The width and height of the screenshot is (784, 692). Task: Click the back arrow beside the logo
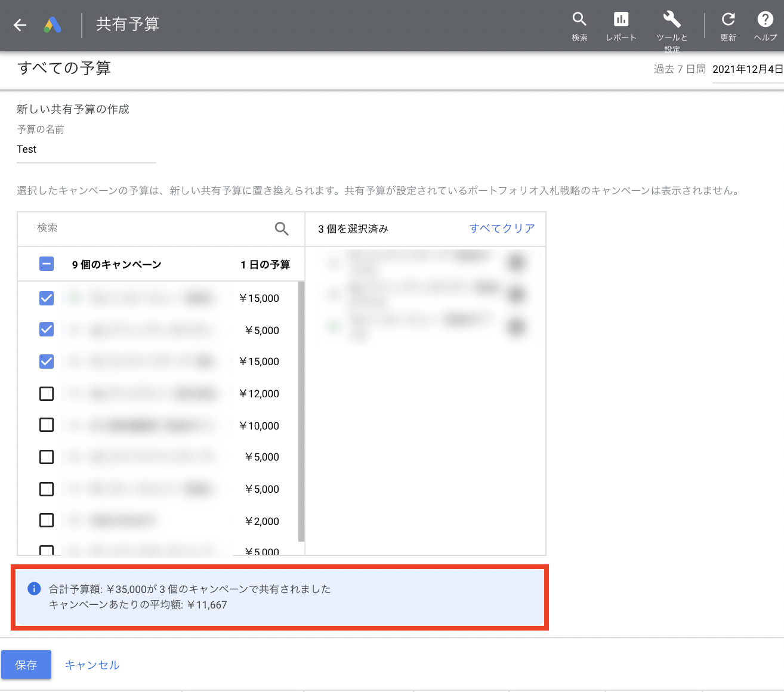click(20, 25)
